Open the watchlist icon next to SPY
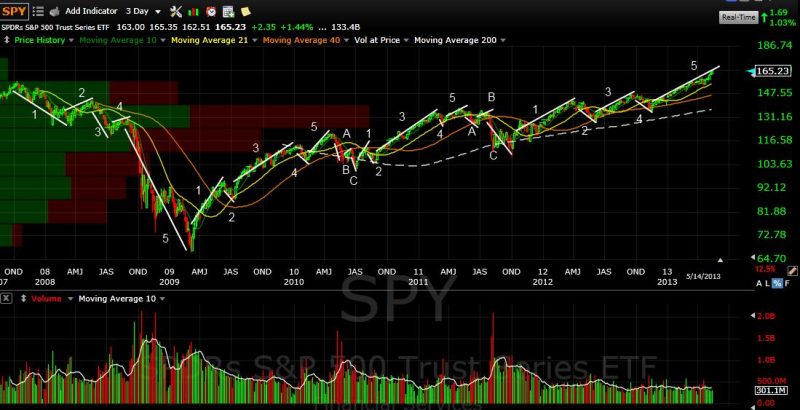 click(x=37, y=10)
